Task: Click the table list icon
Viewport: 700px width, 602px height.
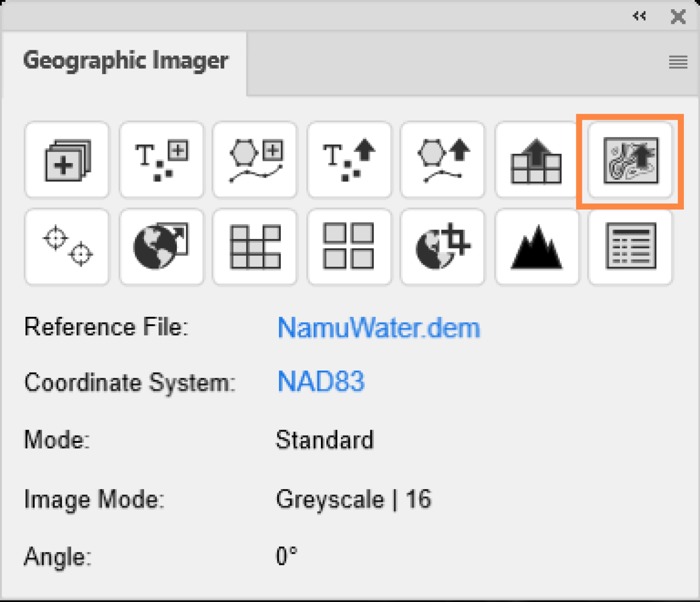Action: [630, 247]
